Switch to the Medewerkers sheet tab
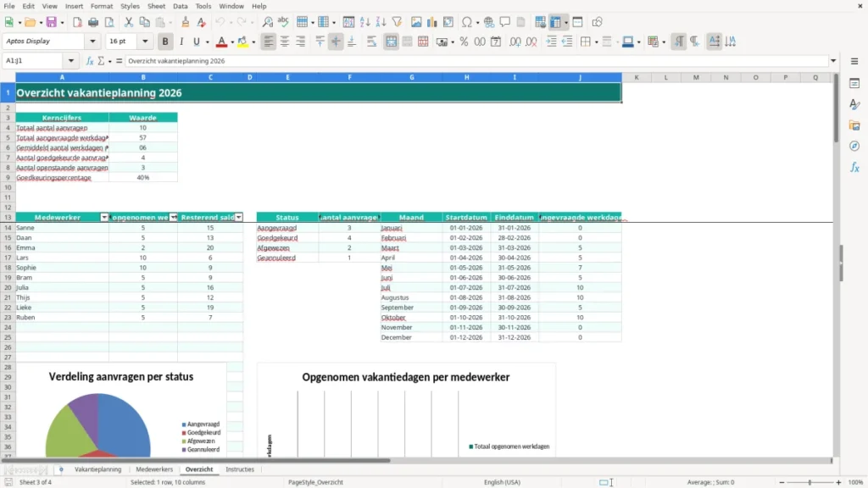This screenshot has height=488, width=868. [x=154, y=469]
